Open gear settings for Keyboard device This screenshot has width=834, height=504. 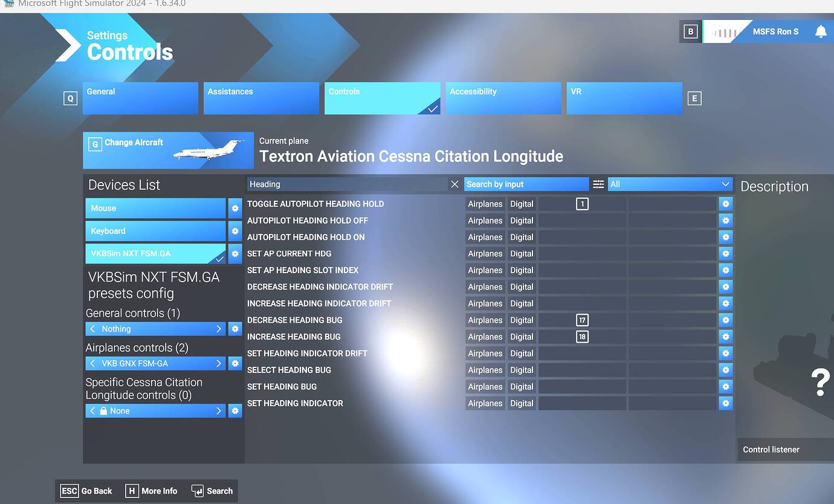235,231
